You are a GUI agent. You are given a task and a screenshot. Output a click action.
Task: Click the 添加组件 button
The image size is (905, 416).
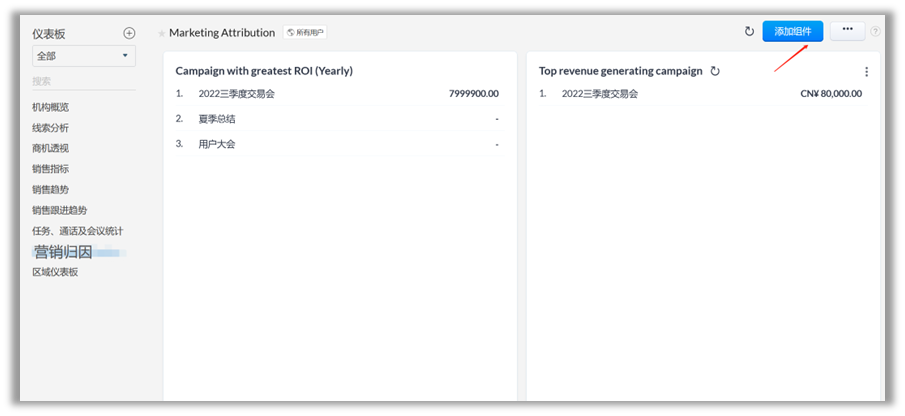792,31
